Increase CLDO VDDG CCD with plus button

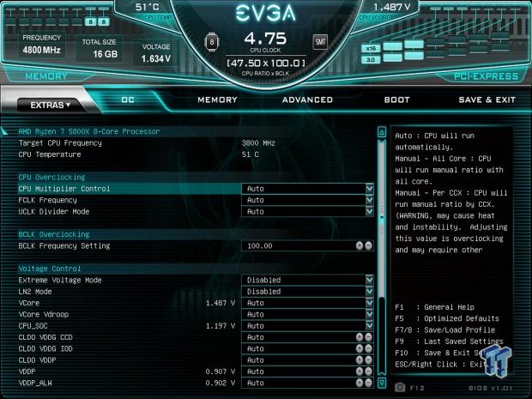point(360,337)
